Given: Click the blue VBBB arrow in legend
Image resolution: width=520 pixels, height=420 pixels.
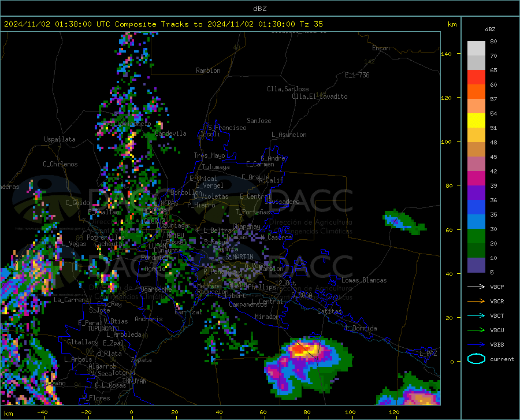Looking at the screenshot, I should point(476,345).
